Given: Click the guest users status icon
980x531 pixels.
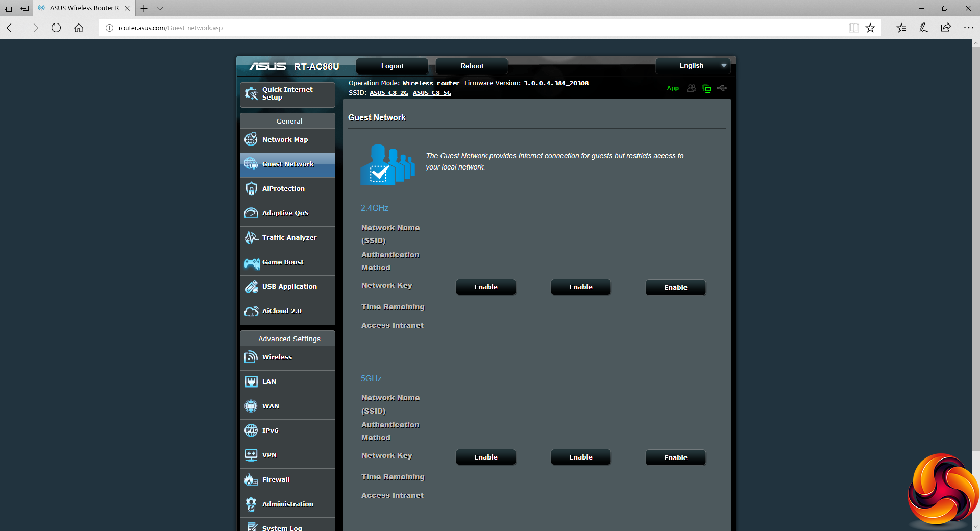Looking at the screenshot, I should click(x=691, y=88).
